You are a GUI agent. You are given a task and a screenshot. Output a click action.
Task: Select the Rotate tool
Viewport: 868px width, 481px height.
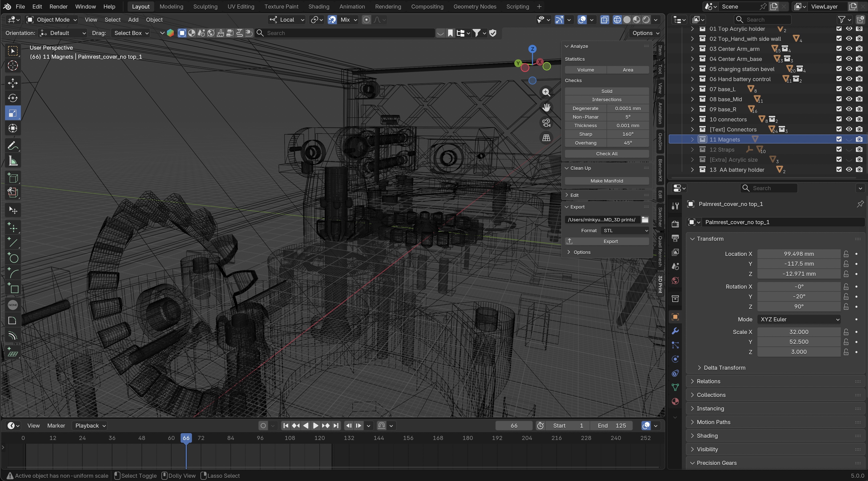click(13, 98)
